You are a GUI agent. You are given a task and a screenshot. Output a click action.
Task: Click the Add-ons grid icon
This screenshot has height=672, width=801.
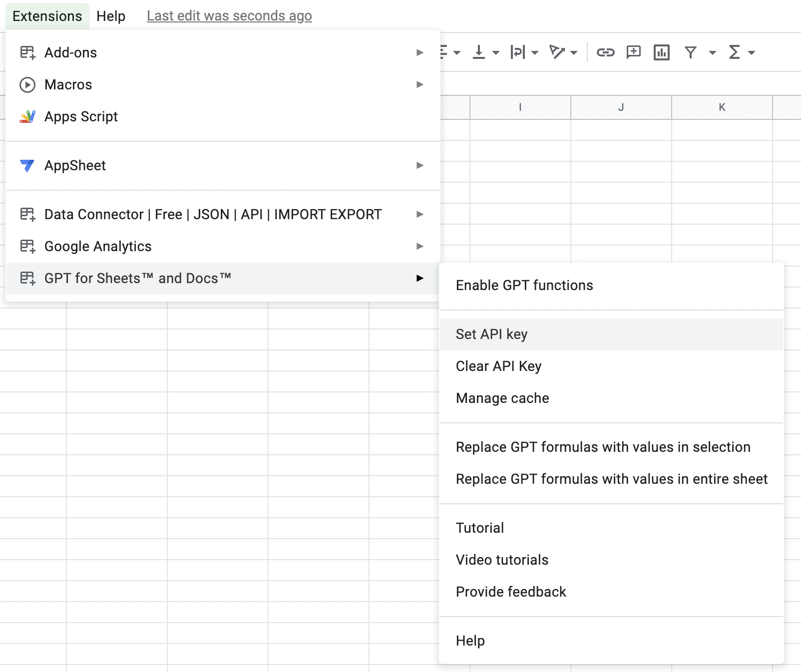[27, 52]
